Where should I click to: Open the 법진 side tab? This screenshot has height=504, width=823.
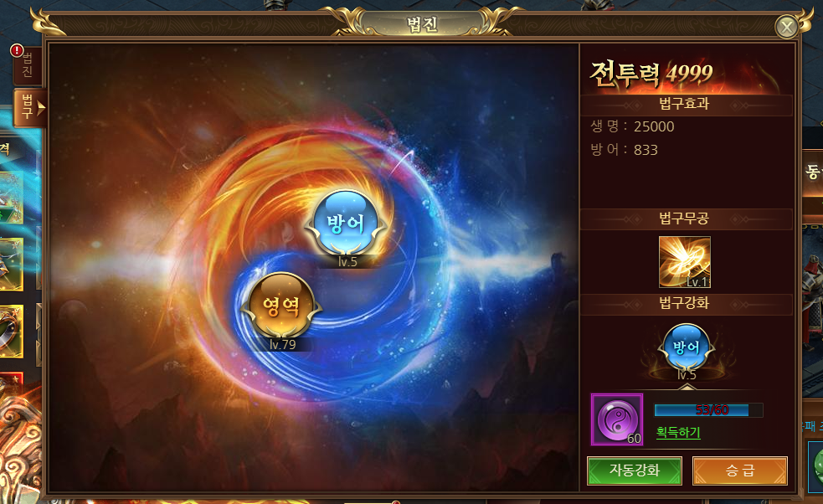coord(27,65)
